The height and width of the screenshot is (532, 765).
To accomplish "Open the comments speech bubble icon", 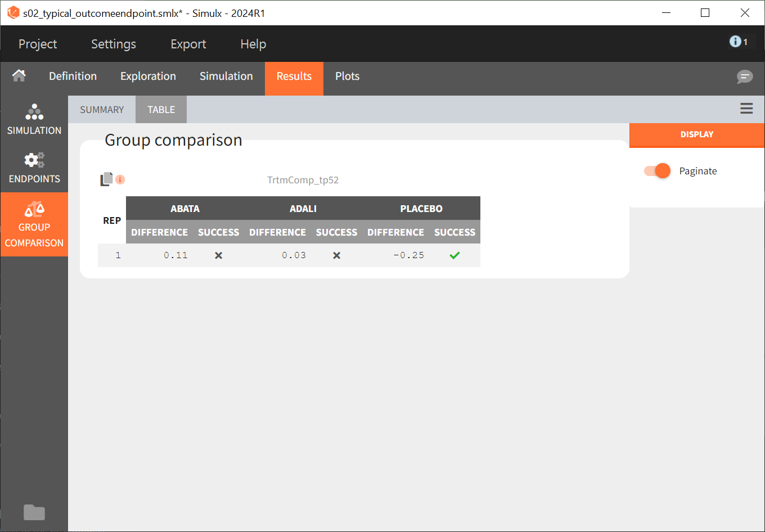I will tap(745, 76).
